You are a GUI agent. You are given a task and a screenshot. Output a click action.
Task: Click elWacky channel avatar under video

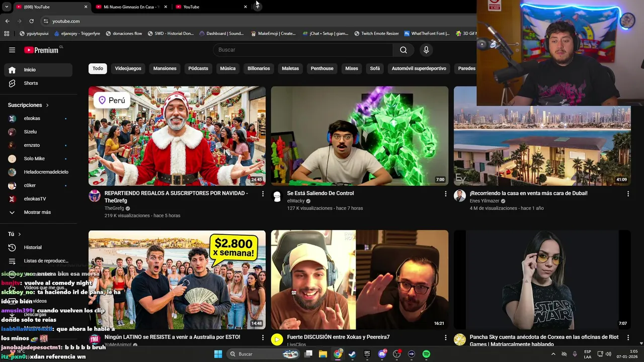277,196
